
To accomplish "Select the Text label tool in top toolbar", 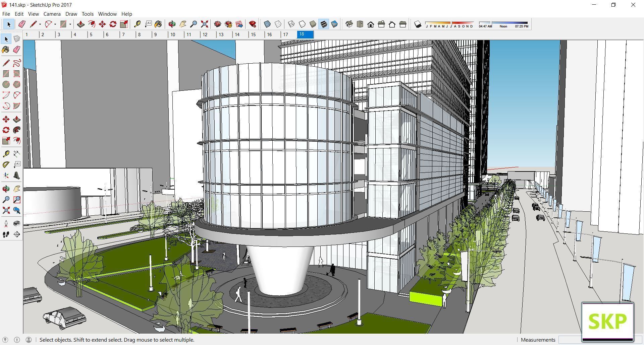I will coord(148,24).
